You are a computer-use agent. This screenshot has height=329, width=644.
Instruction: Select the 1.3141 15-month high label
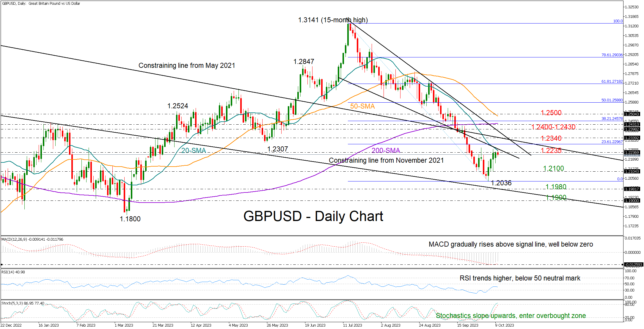click(x=333, y=20)
